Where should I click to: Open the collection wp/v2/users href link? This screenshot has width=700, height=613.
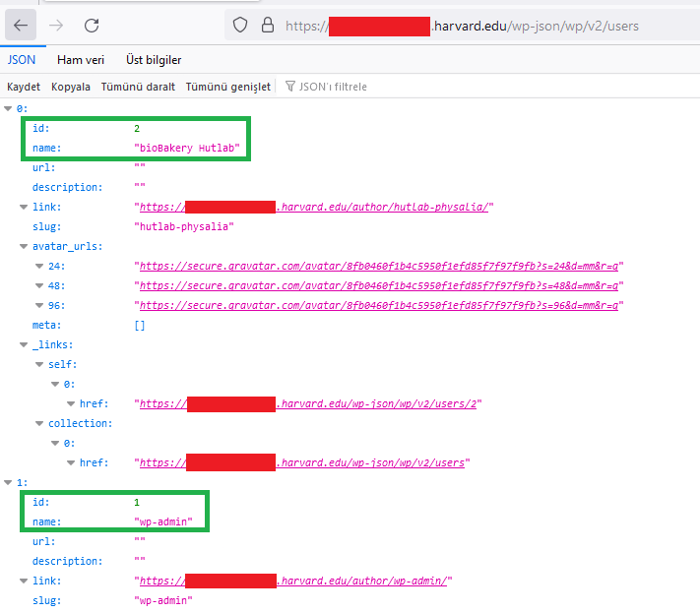click(x=302, y=462)
